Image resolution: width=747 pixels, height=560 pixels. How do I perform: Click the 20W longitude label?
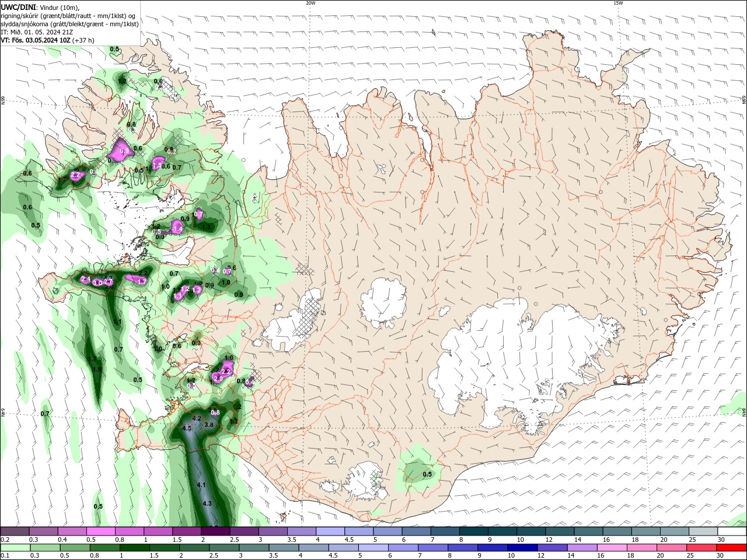tap(310, 3)
